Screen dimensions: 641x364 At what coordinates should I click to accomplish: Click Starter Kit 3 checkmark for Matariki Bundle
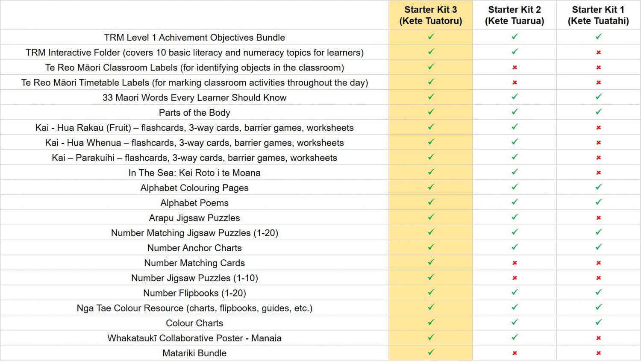tap(431, 352)
